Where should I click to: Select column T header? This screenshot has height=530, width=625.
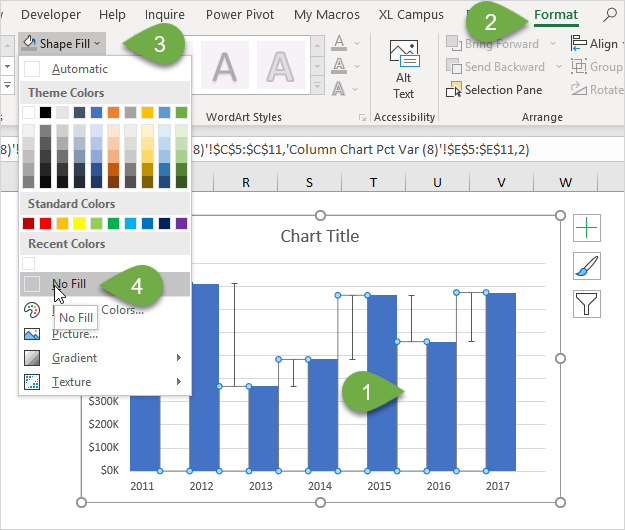(x=373, y=183)
